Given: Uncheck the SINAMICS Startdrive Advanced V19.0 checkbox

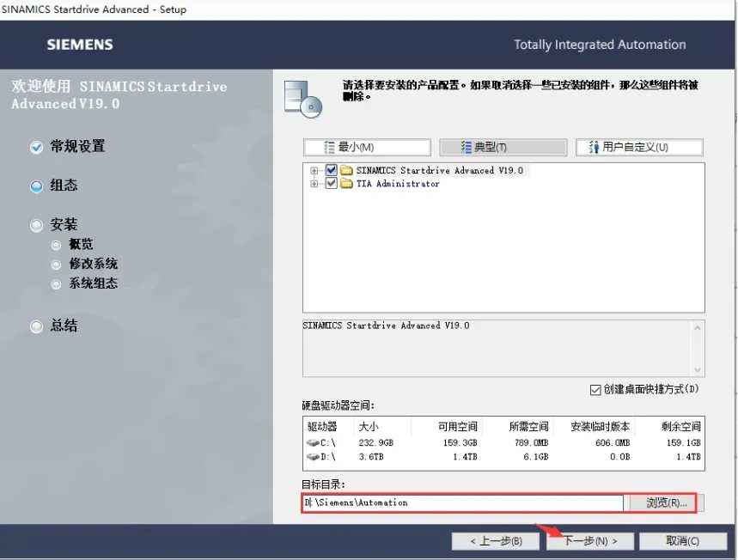Looking at the screenshot, I should (332, 170).
